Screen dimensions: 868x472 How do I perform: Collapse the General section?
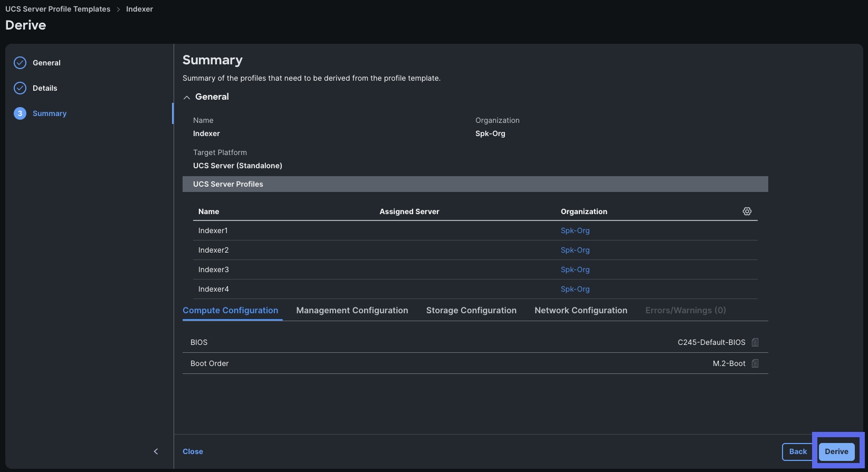click(187, 97)
